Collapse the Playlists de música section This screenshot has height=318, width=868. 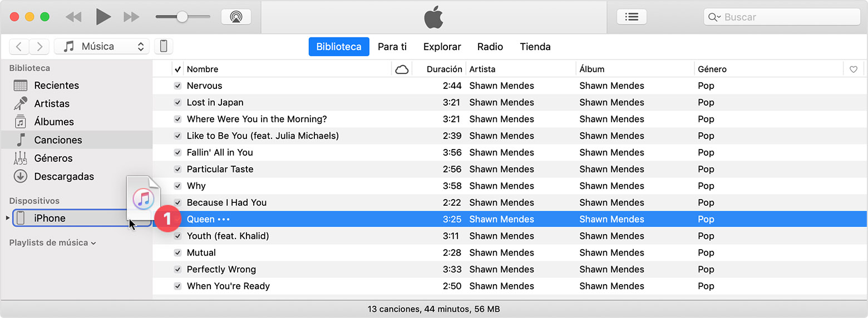click(93, 243)
